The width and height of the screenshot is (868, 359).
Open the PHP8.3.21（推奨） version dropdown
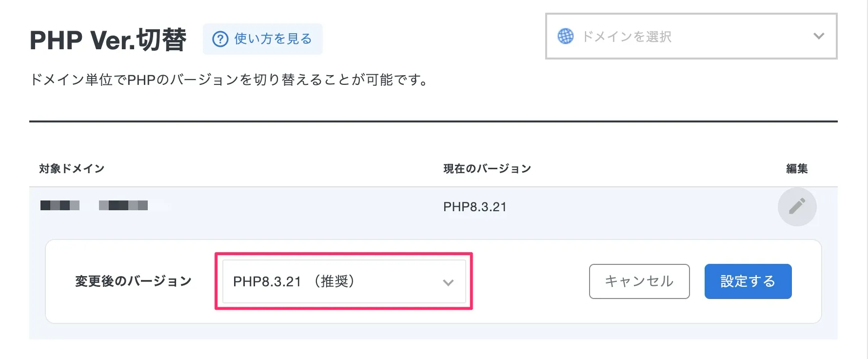click(343, 281)
